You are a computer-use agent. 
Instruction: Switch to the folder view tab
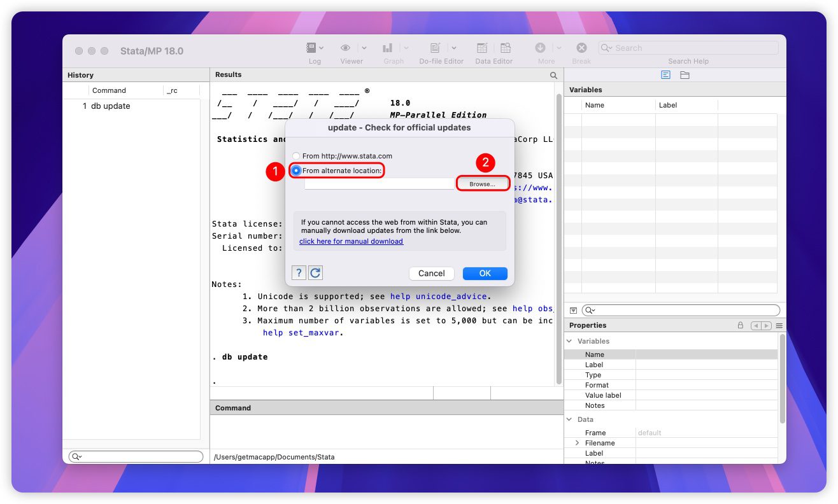click(685, 75)
